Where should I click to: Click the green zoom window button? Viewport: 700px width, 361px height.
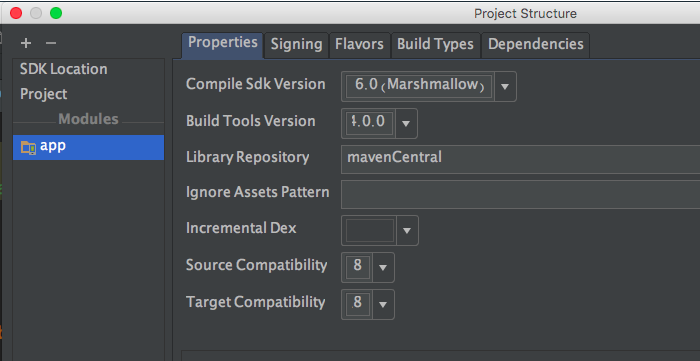pos(56,13)
